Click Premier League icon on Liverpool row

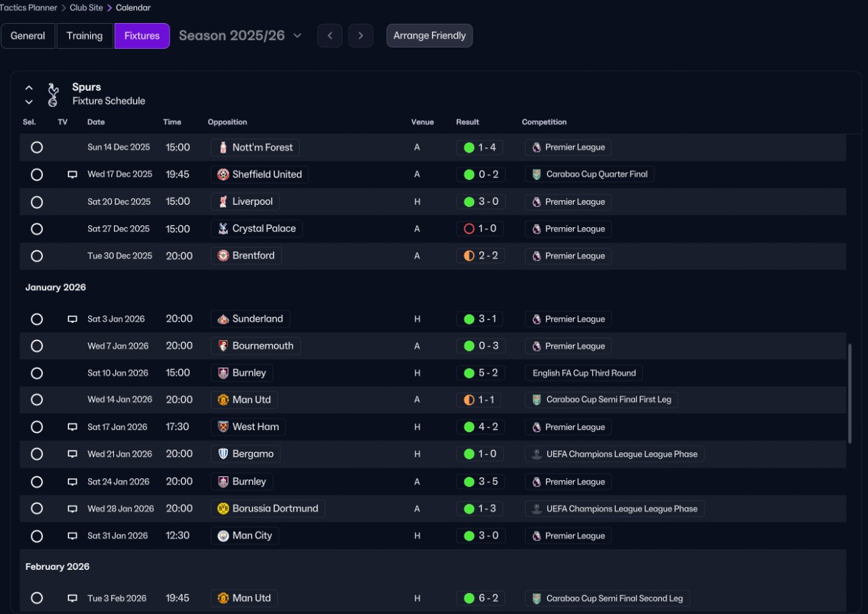click(536, 202)
